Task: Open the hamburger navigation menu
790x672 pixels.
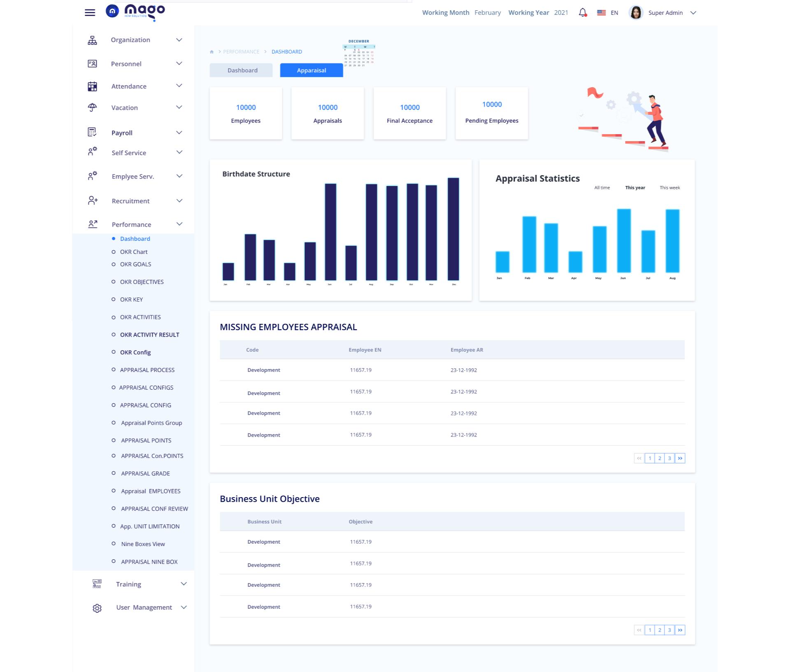Action: 90,13
